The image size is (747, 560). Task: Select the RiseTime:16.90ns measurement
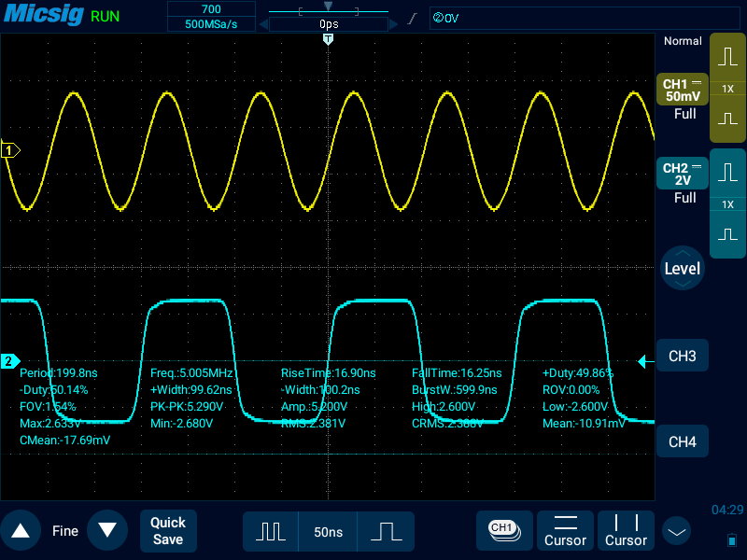click(329, 372)
